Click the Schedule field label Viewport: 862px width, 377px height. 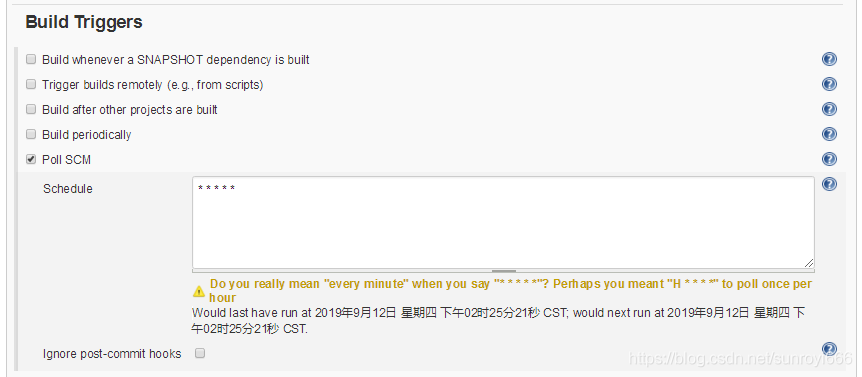pyautogui.click(x=68, y=188)
